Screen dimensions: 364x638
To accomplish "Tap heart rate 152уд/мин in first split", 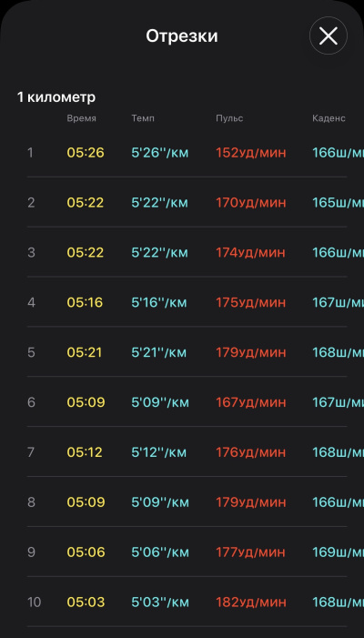I will [x=251, y=153].
